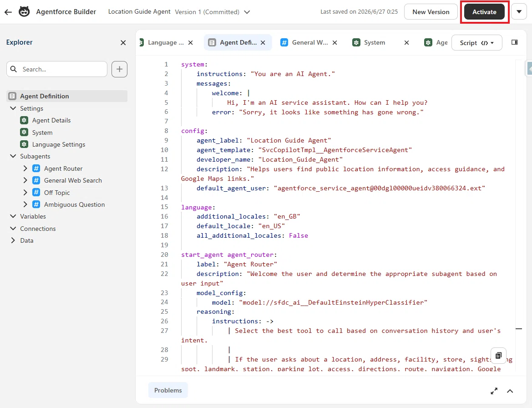Open System settings in Explorer
532x408 pixels.
pyautogui.click(x=42, y=133)
